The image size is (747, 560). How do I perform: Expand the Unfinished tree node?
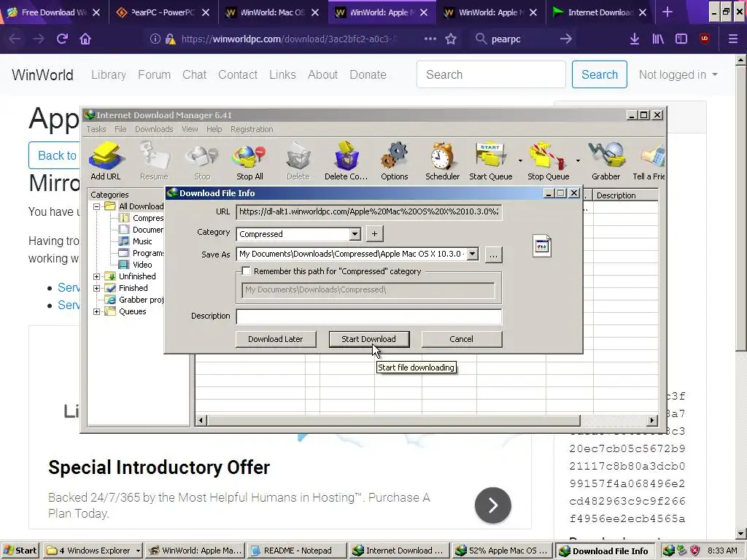pyautogui.click(x=96, y=276)
